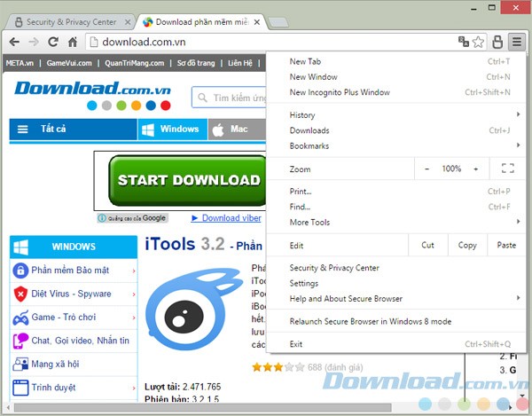Click the Cut button in Edit row
This screenshot has height=416, width=532.
click(x=428, y=245)
